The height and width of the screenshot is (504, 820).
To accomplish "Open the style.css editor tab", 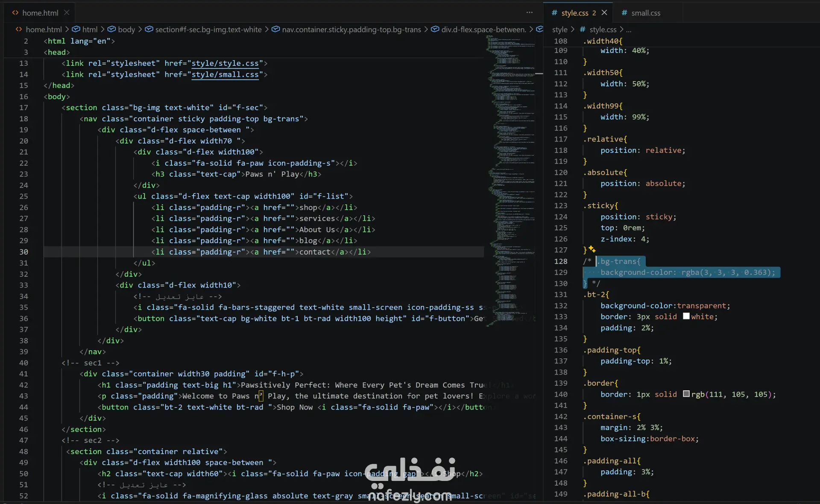I will point(574,13).
